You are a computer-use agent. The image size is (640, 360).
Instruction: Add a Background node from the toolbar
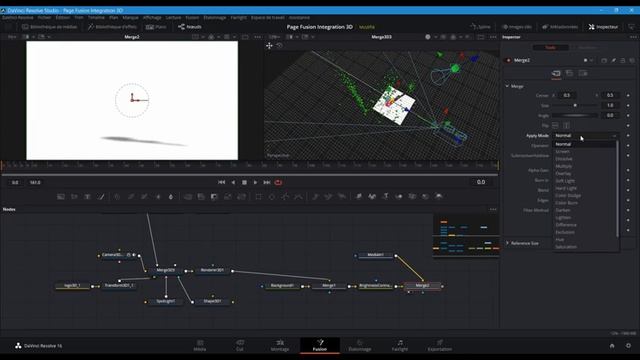pos(61,197)
